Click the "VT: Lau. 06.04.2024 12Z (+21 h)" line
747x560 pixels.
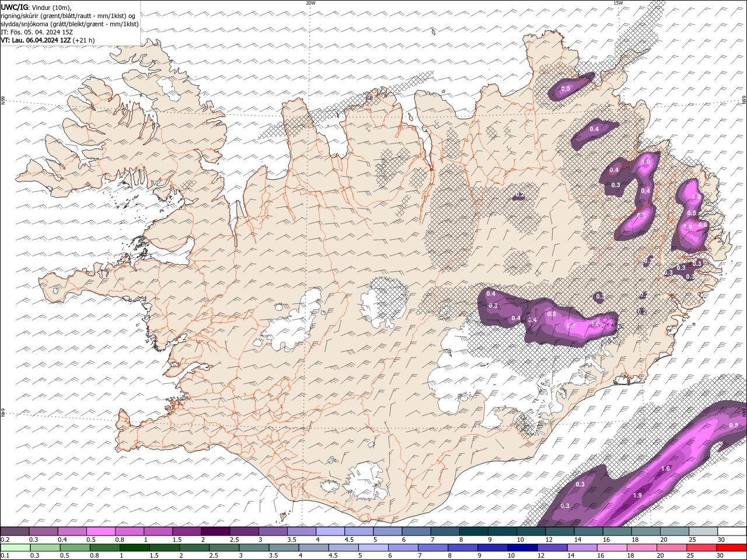(x=48, y=40)
